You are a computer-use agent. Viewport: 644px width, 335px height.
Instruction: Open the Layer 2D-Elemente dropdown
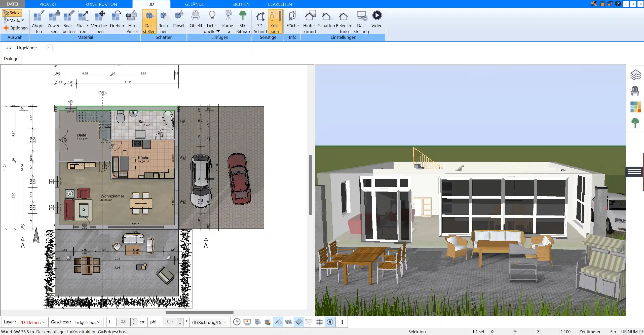pyautogui.click(x=44, y=322)
